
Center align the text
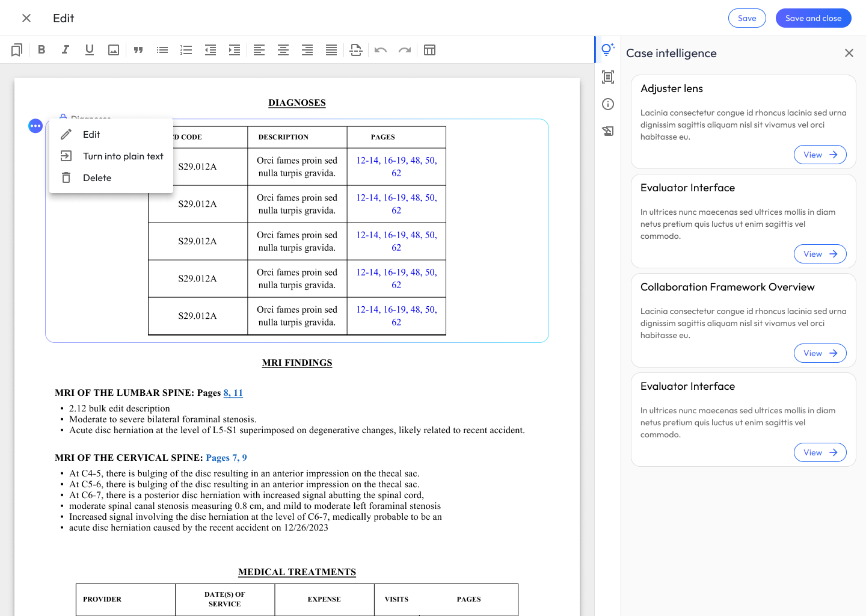coord(283,50)
